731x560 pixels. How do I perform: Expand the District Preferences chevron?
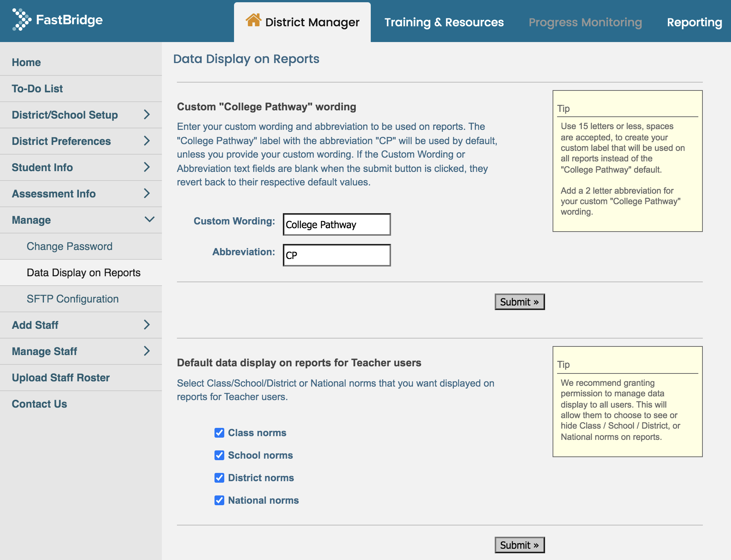[147, 141]
